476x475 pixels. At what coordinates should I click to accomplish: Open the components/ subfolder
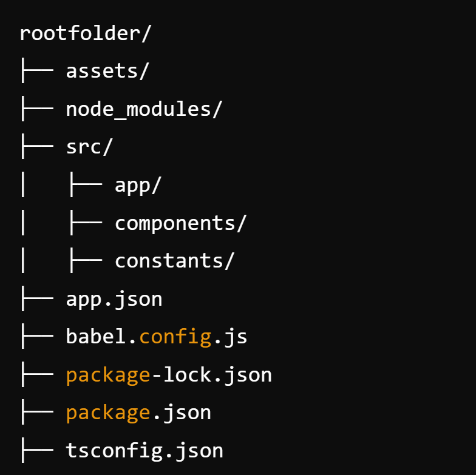(180, 223)
